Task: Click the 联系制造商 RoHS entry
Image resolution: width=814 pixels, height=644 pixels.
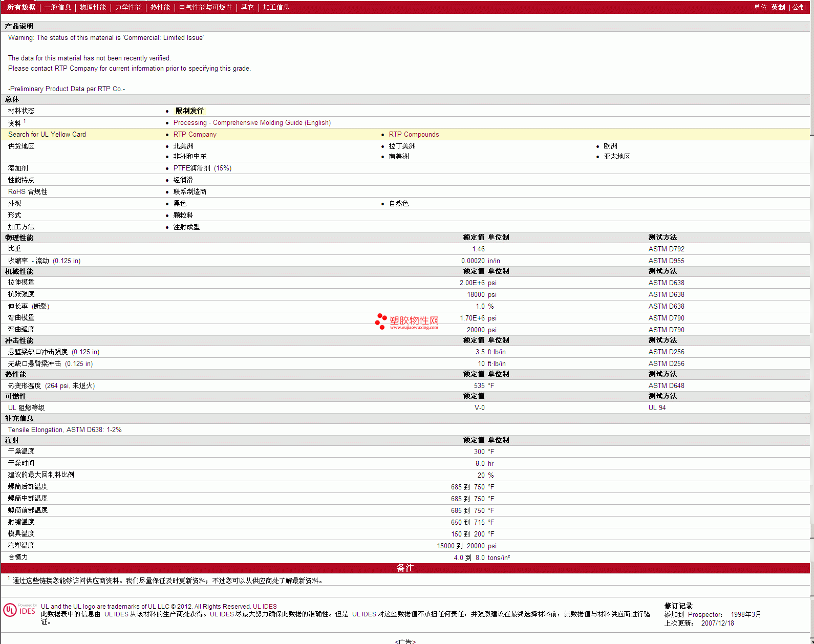Action: [x=190, y=191]
